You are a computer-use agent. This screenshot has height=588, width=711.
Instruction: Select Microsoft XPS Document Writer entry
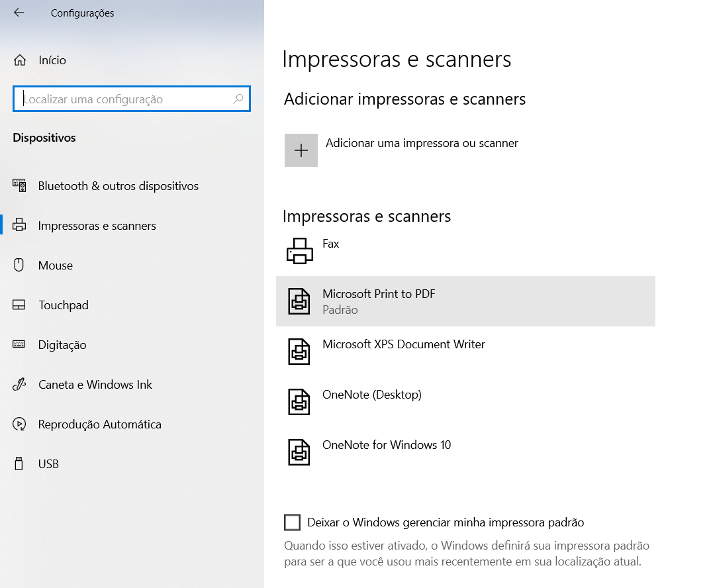point(465,352)
